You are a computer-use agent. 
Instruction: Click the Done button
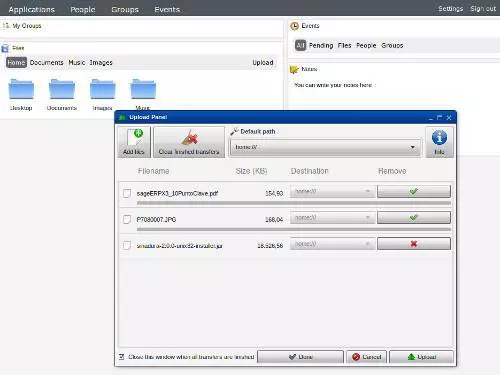300,357
